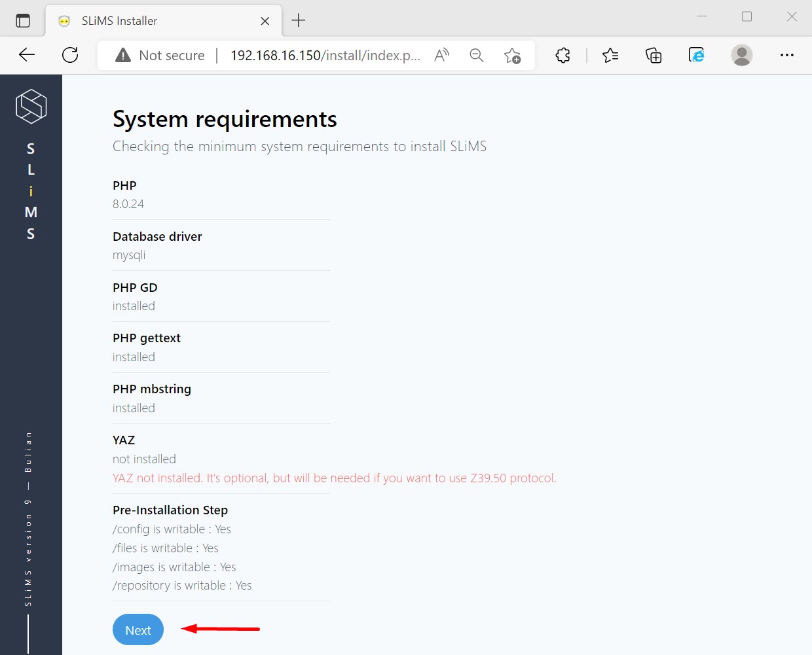Open a new browser tab
Screen dimensions: 812x655
click(x=299, y=21)
